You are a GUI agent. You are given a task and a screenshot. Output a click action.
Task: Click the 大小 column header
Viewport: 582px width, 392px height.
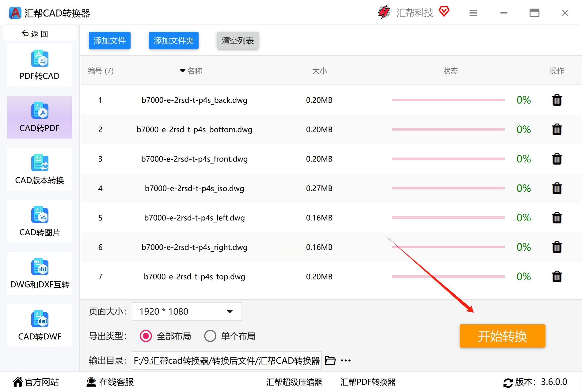(319, 71)
